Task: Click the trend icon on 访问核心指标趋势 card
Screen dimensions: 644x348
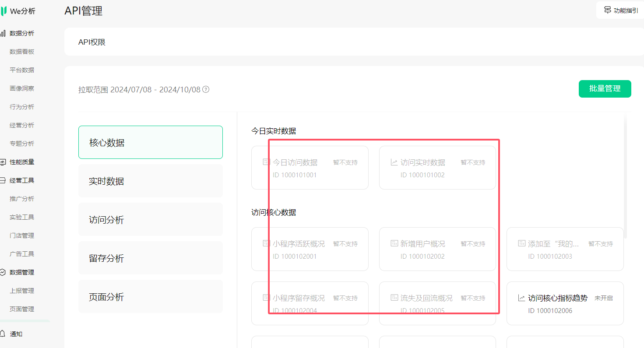Action: click(521, 298)
